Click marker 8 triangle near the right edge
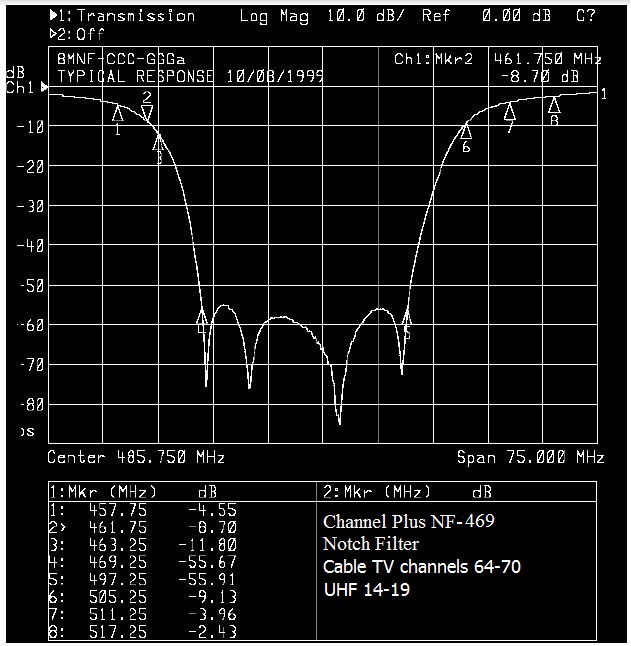 pos(554,105)
